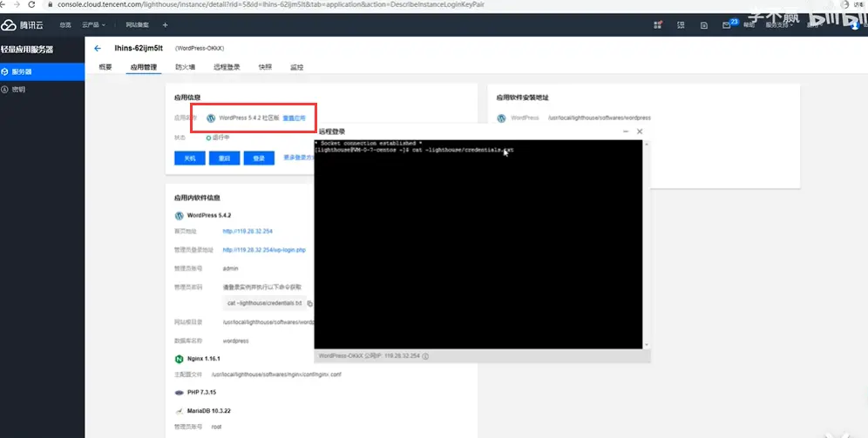Click the 重置应用 link
This screenshot has width=868, height=438.
click(294, 118)
